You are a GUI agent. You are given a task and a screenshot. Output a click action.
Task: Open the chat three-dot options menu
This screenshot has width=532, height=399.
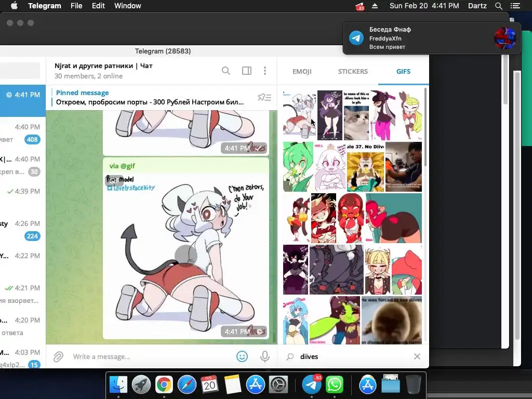click(x=265, y=71)
